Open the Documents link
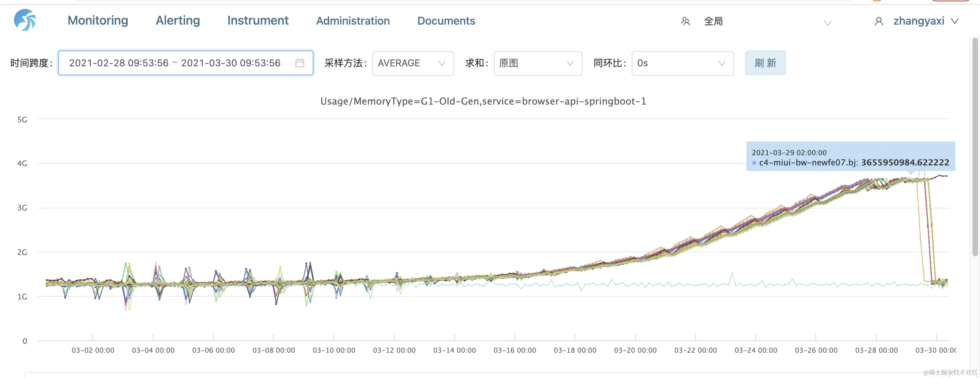Image resolution: width=980 pixels, height=378 pixels. point(446,21)
